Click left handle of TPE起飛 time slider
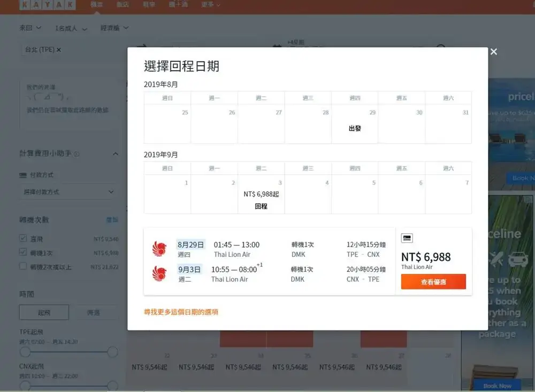Screen dimensions: 535x392 pyautogui.click(x=25, y=352)
